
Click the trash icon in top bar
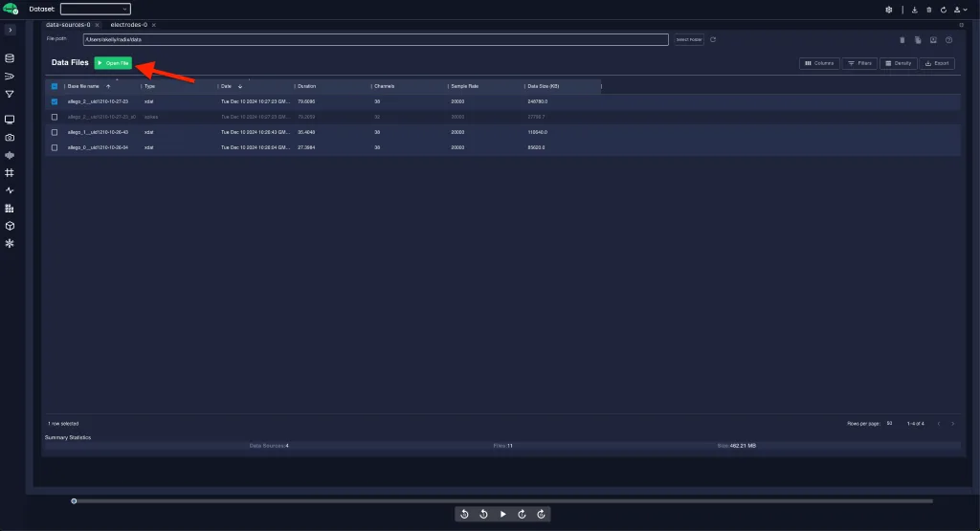928,10
